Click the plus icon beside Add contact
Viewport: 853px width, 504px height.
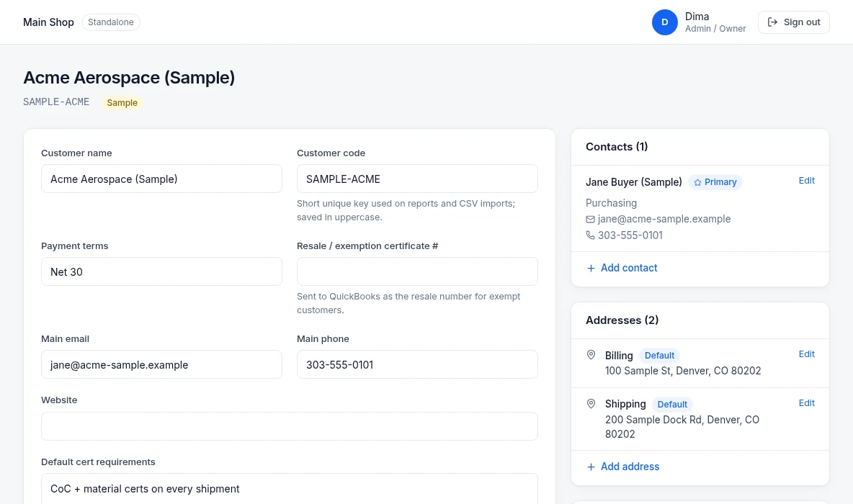591,268
